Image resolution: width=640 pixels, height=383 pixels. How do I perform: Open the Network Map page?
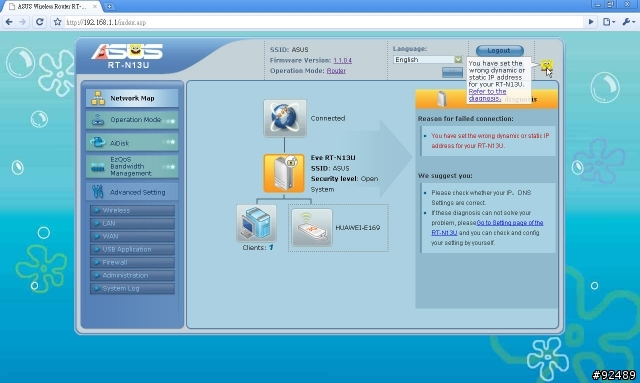[x=132, y=98]
